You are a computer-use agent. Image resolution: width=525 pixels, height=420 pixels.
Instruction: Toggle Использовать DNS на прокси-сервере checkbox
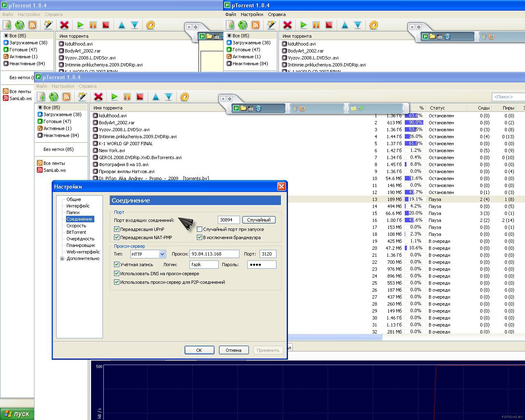coord(117,274)
